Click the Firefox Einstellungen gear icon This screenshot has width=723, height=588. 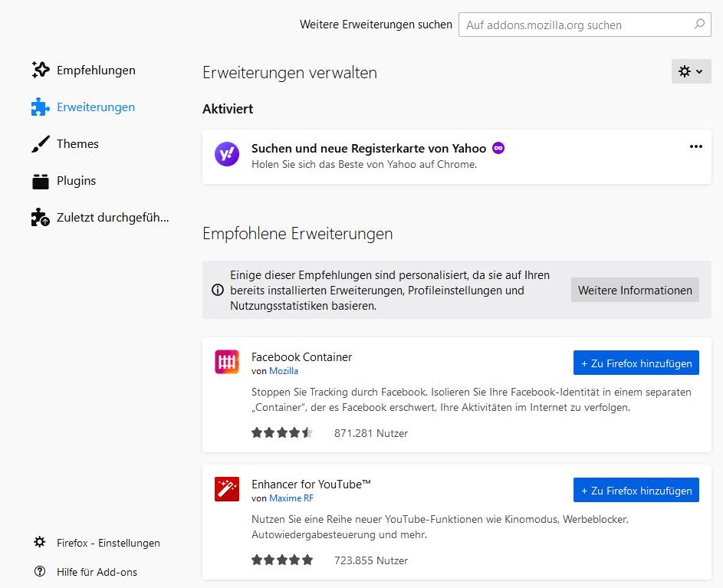(40, 542)
